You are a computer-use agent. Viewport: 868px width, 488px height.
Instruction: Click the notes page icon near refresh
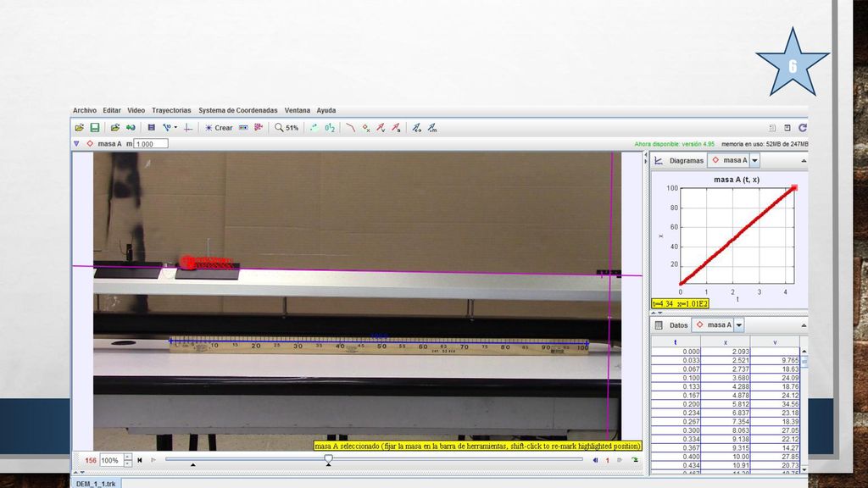772,128
